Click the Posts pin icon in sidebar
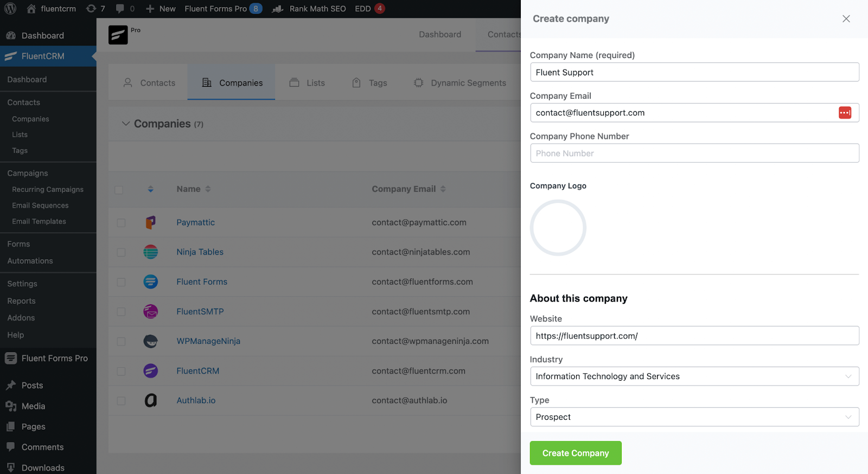Image resolution: width=868 pixels, height=474 pixels. pyautogui.click(x=11, y=386)
